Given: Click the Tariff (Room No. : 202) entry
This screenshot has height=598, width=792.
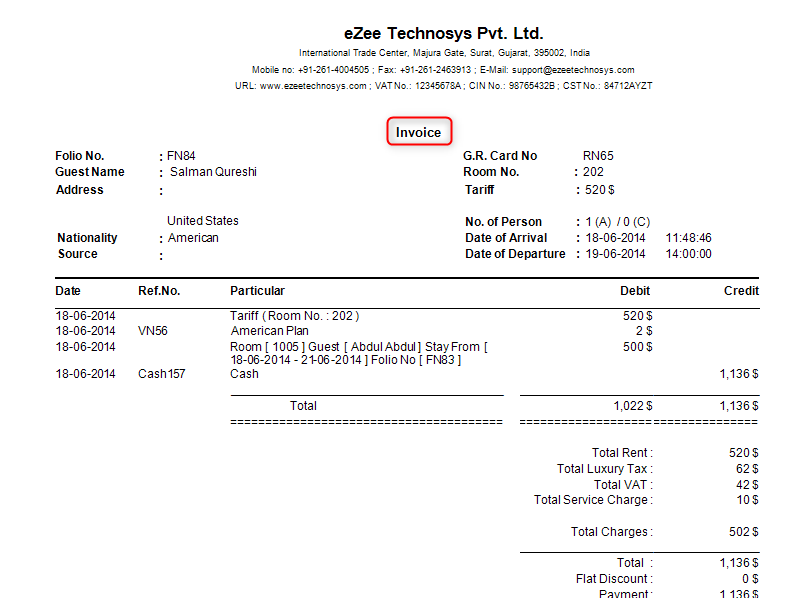Looking at the screenshot, I should point(294,316).
